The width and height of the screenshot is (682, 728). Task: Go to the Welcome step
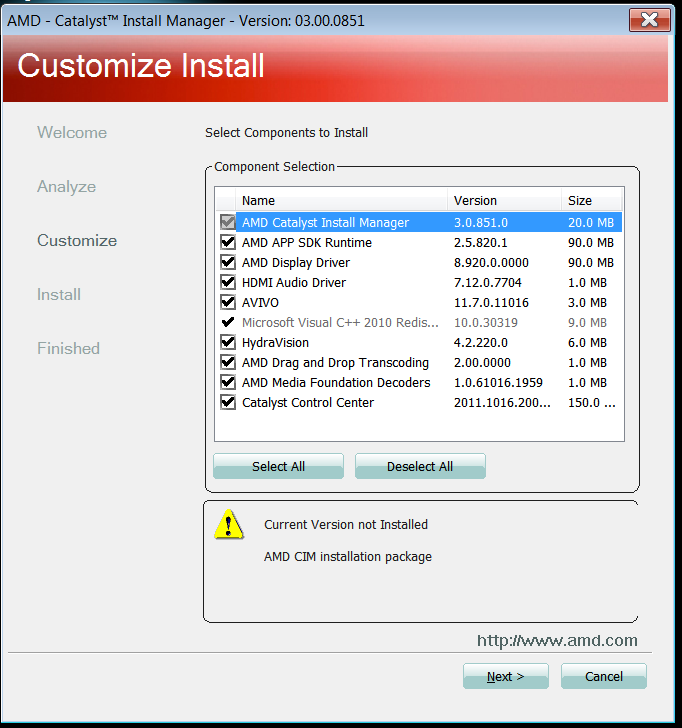72,133
